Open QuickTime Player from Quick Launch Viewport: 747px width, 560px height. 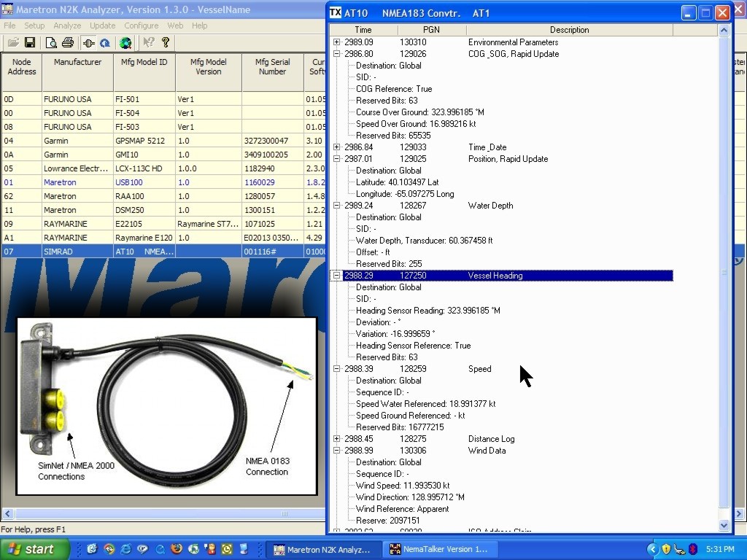160,549
